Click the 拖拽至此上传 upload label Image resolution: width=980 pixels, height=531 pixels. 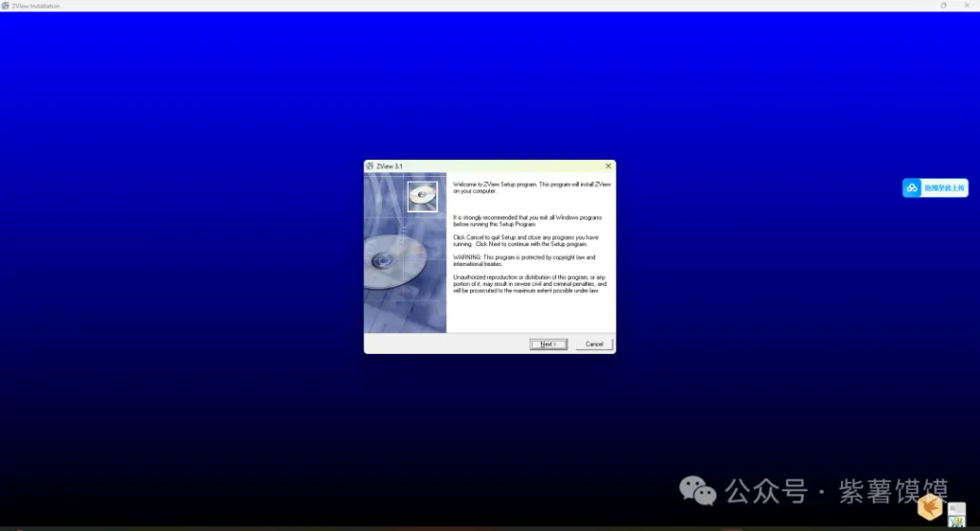(945, 188)
